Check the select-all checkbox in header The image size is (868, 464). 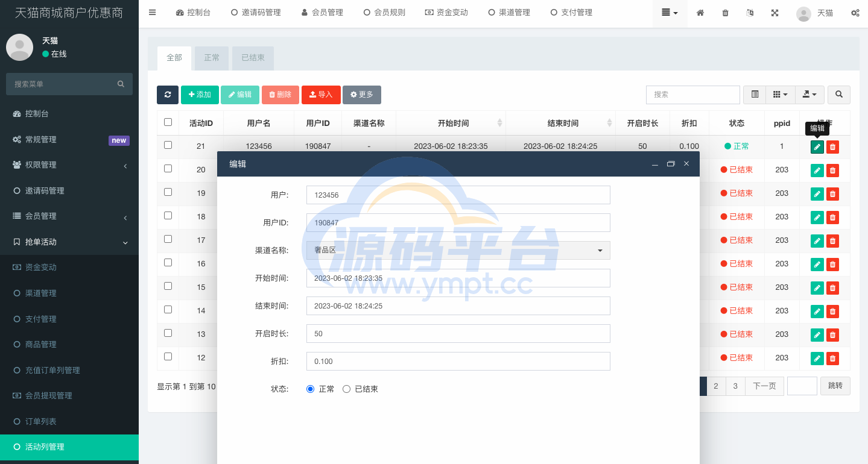click(x=168, y=122)
